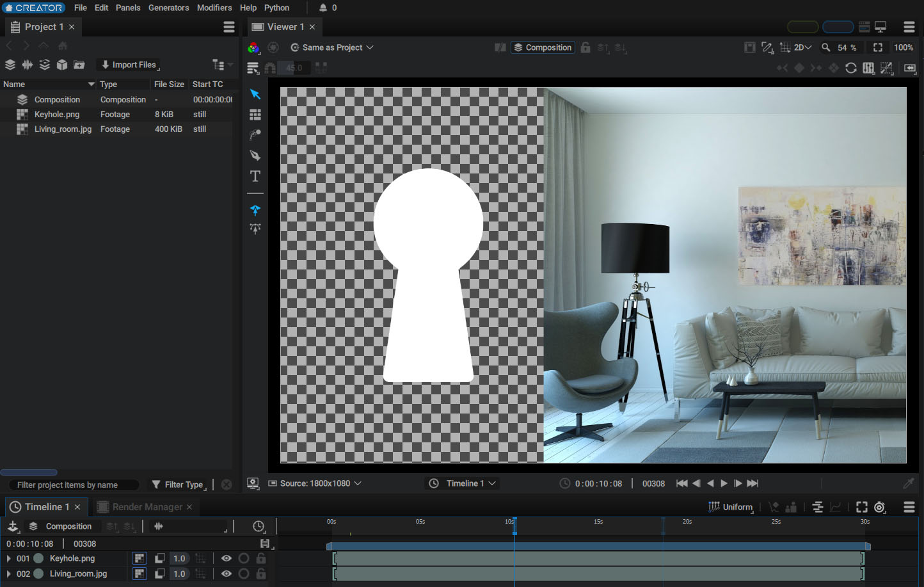
Task: Click the blue work area range bar in timeline
Action: coord(598,546)
